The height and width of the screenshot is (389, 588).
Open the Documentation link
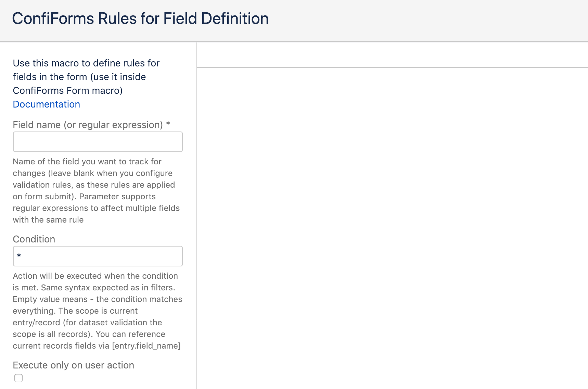(46, 104)
